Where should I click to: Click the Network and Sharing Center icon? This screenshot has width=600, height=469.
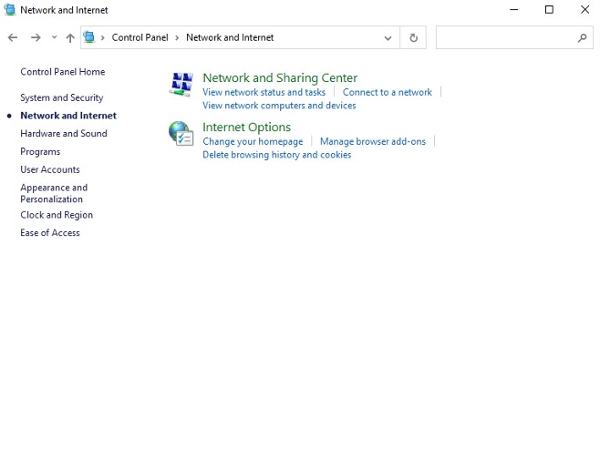coord(181,84)
